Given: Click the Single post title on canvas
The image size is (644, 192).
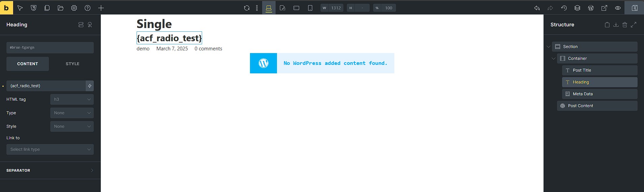Looking at the screenshot, I should 154,24.
